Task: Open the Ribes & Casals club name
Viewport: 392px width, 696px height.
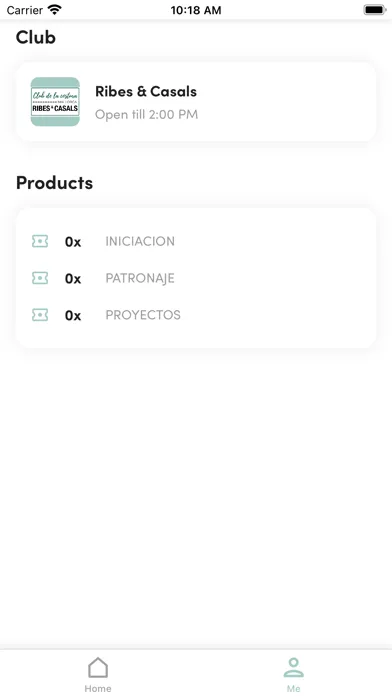Action: pyautogui.click(x=146, y=91)
